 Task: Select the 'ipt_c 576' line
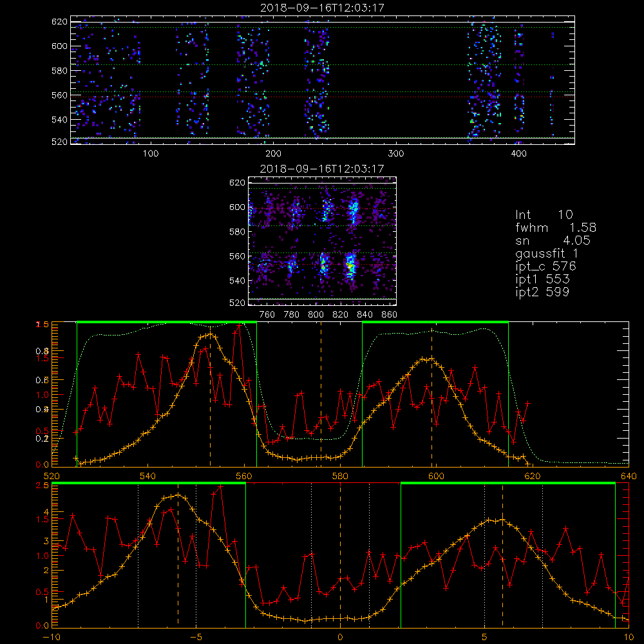click(546, 267)
